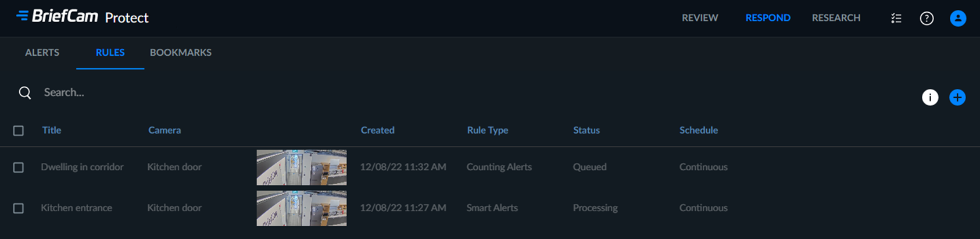Switch to the Bookmarks tab

(x=181, y=52)
